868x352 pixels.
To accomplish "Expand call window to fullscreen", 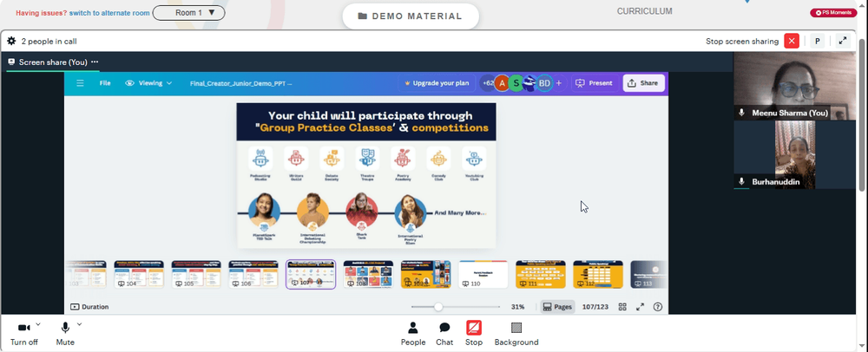I will [843, 41].
